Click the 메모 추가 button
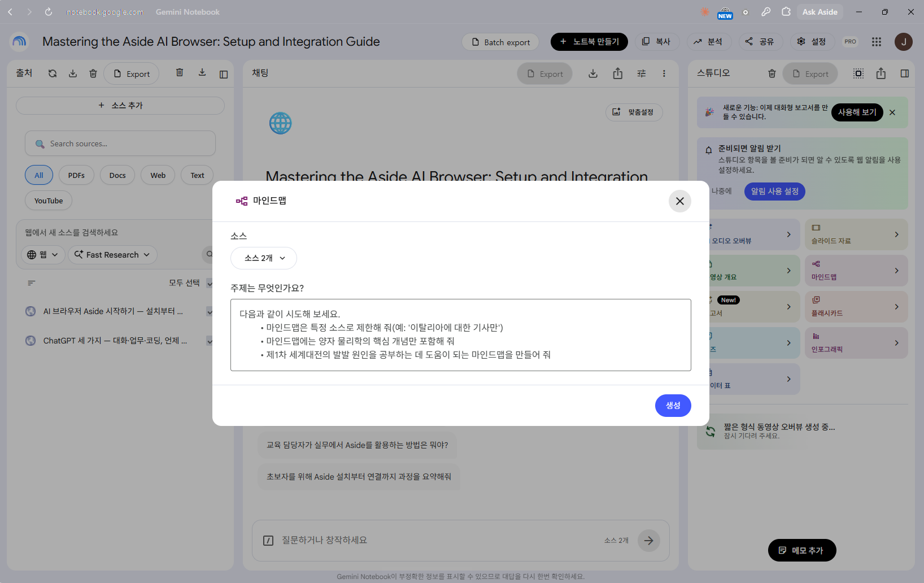924x583 pixels. tap(802, 550)
